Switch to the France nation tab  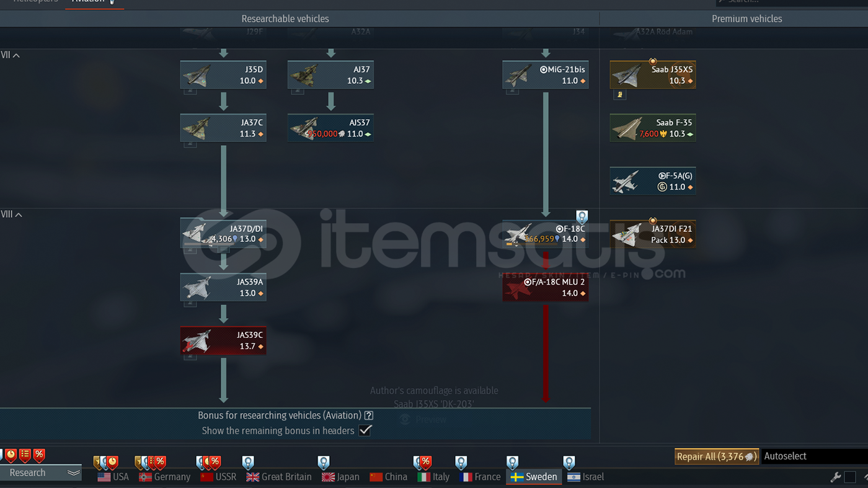tap(480, 477)
